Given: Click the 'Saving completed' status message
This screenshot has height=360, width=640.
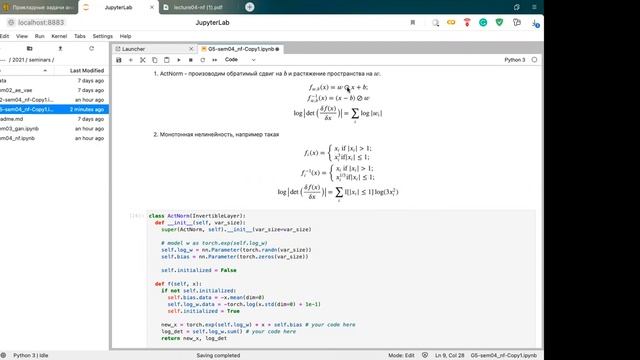Looking at the screenshot, I should click(218, 356).
